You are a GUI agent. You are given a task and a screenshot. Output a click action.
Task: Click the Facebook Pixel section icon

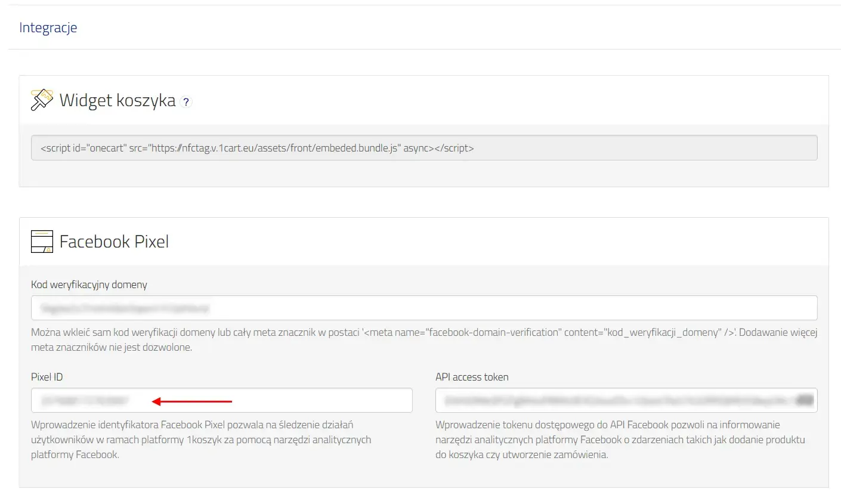(42, 242)
